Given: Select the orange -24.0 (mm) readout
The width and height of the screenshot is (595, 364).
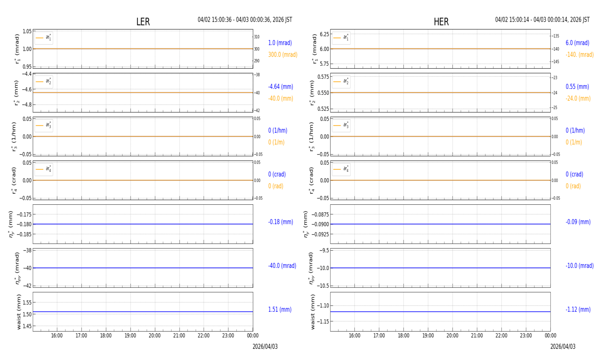Looking at the screenshot, I should pyautogui.click(x=578, y=99).
